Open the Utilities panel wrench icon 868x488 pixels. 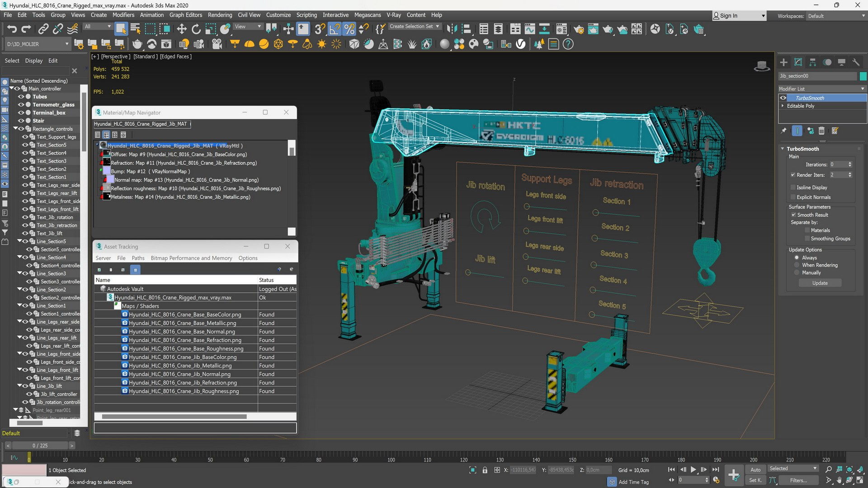[x=856, y=62]
